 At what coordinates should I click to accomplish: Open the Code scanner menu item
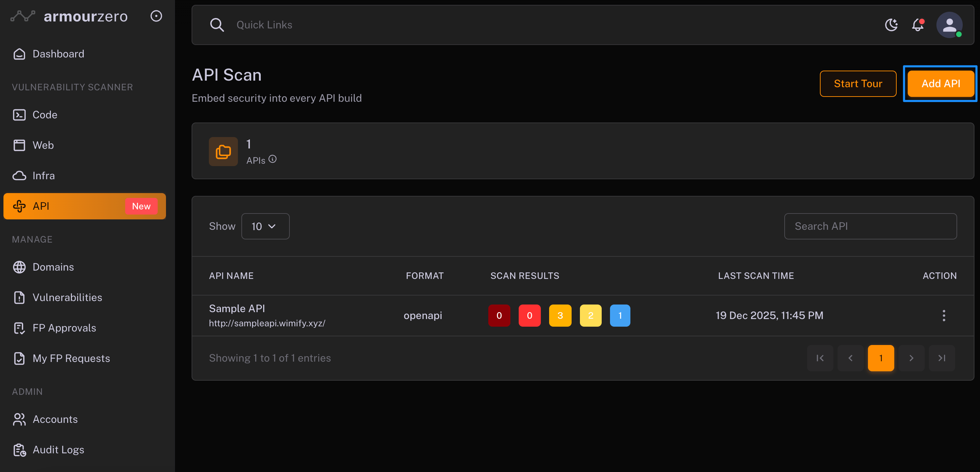tap(45, 115)
